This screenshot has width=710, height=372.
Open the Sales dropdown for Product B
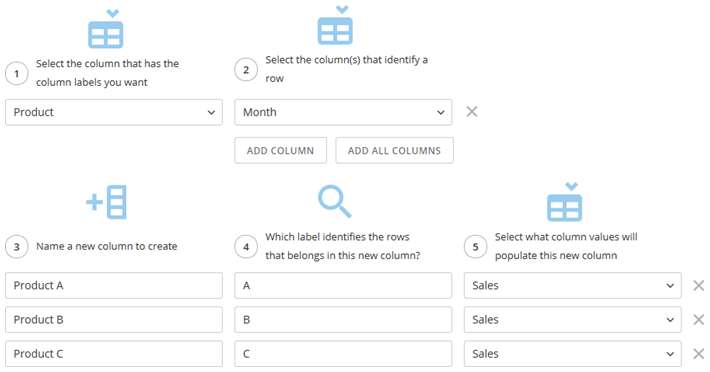[x=572, y=320]
